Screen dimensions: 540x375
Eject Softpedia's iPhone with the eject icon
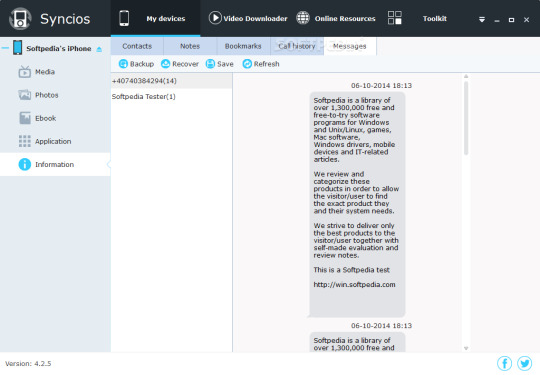point(99,49)
